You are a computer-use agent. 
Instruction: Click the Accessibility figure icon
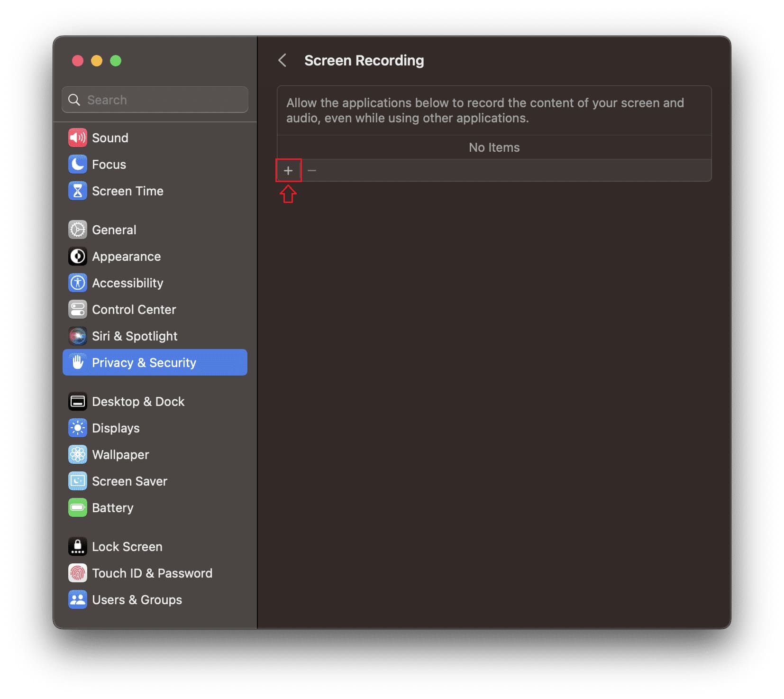tap(77, 283)
